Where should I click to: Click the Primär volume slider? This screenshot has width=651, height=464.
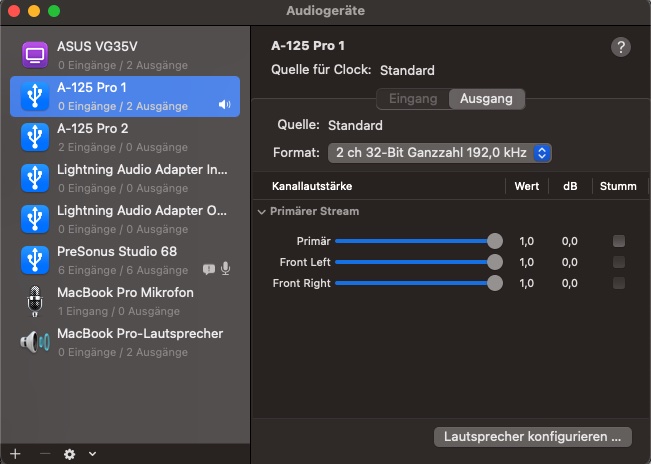coord(418,241)
